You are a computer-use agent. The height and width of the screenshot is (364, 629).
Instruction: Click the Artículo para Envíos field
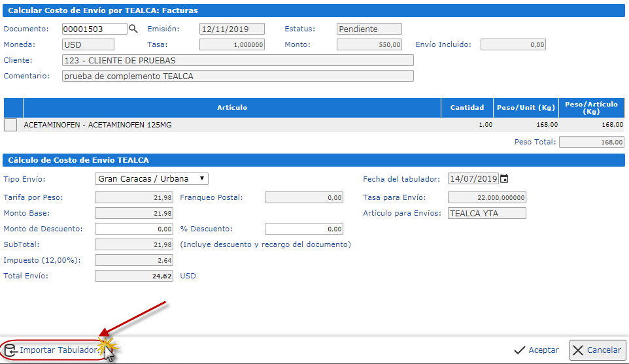[x=486, y=213]
